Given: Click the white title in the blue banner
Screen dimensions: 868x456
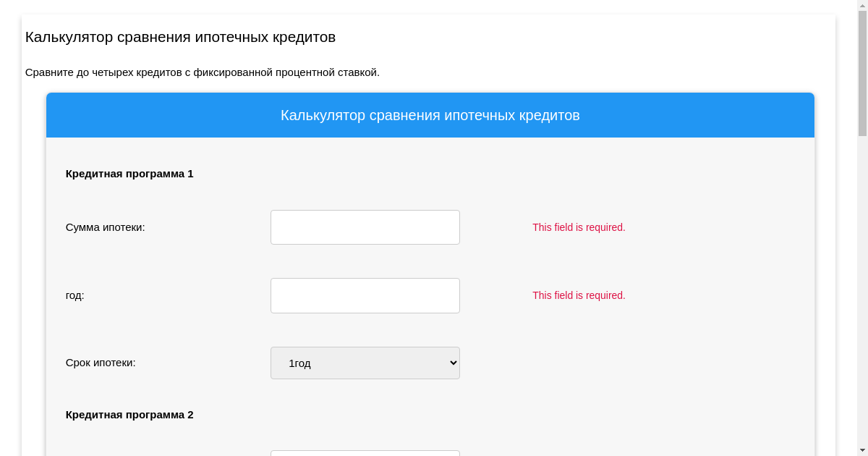Looking at the screenshot, I should [x=430, y=115].
